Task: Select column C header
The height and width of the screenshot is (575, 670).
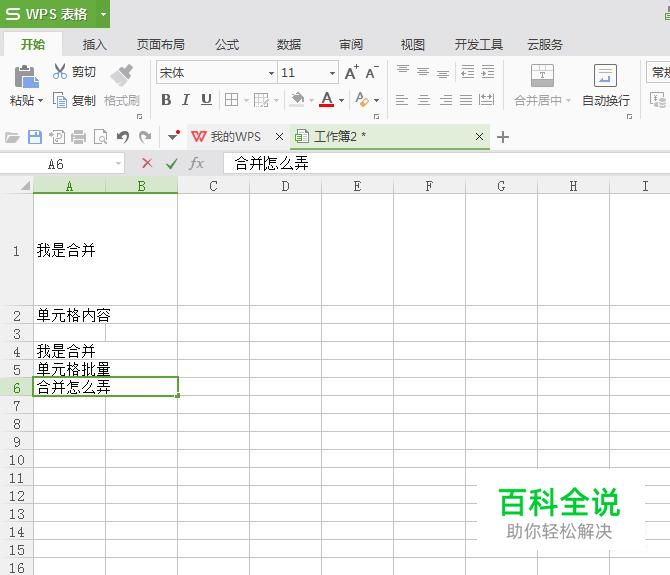Action: pos(213,186)
